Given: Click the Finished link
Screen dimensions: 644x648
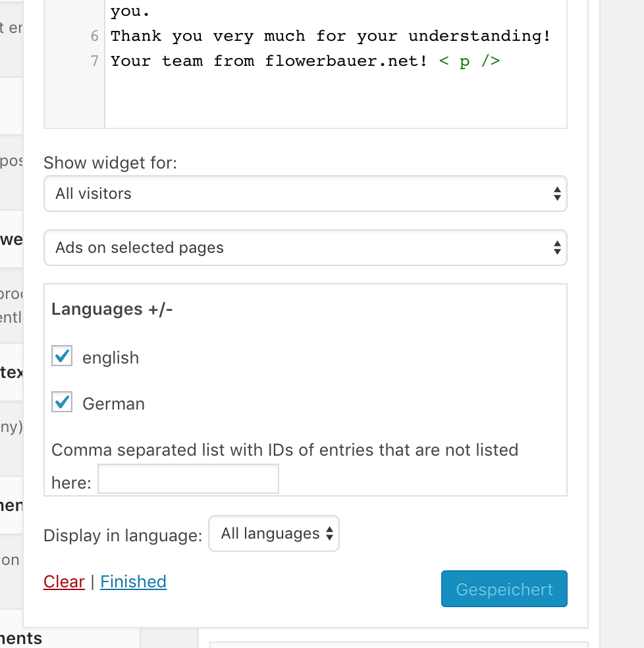Looking at the screenshot, I should (x=133, y=581).
